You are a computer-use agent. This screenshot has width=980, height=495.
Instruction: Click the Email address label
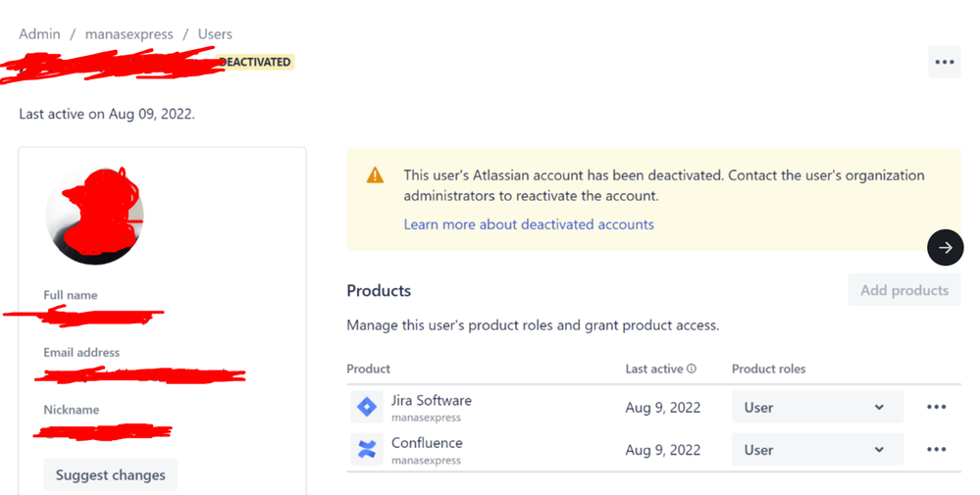coord(81,352)
